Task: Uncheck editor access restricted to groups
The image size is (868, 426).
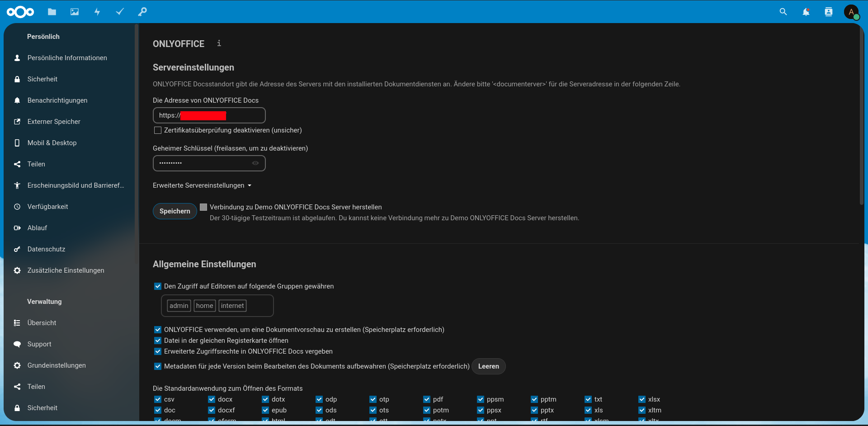Action: (x=158, y=286)
